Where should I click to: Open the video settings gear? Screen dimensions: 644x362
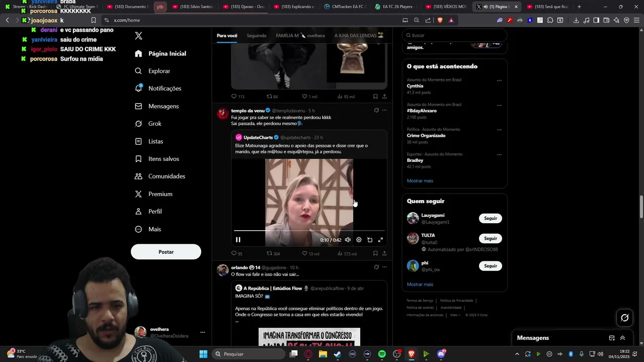(x=359, y=240)
